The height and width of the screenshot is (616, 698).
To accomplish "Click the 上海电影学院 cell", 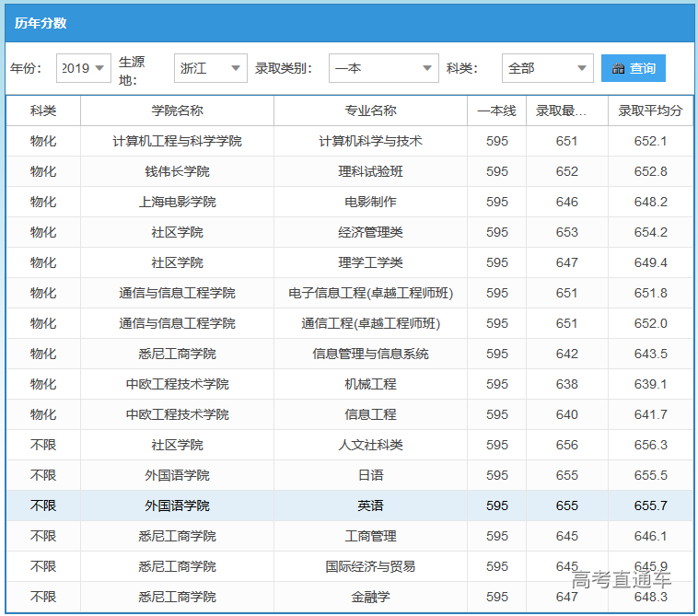I will [x=177, y=202].
